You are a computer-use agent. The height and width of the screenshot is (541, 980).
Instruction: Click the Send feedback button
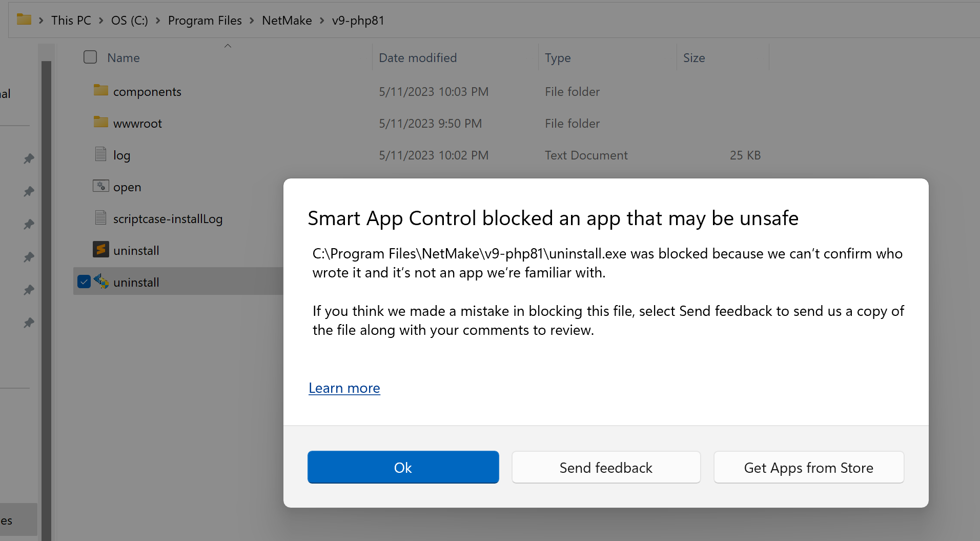[606, 467]
